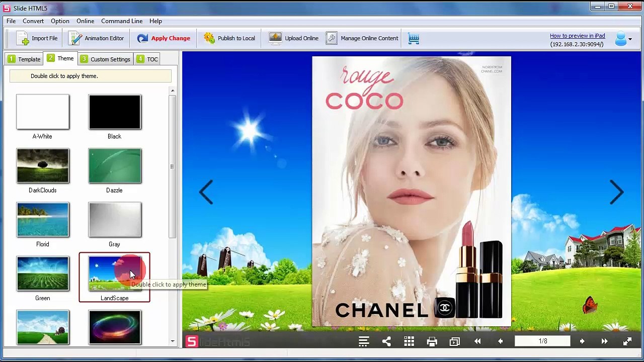Screen dimensions: 644x362
Task: Click theme list scroll down arrow
Action: coord(173,341)
